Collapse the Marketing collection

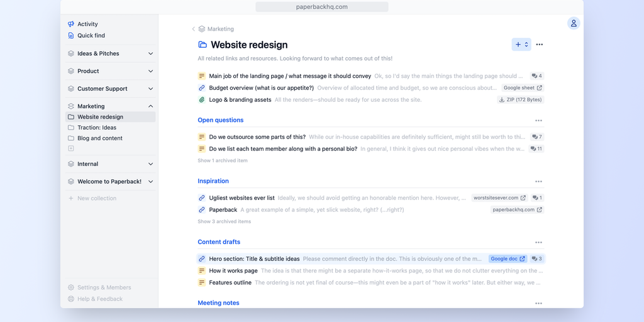tap(150, 106)
